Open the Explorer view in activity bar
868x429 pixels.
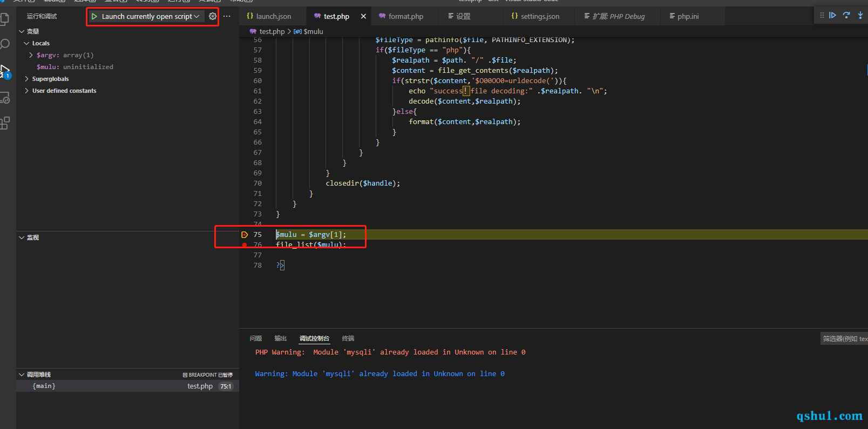[4, 20]
